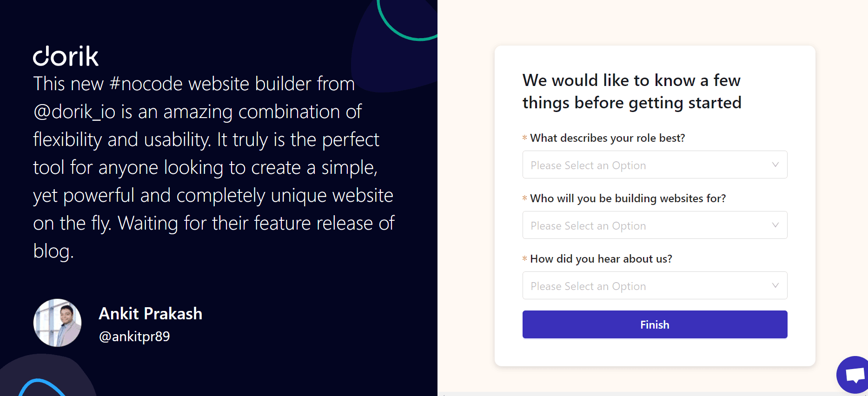
Task: Click the chevron beside the websites-for selector
Action: pyautogui.click(x=775, y=225)
